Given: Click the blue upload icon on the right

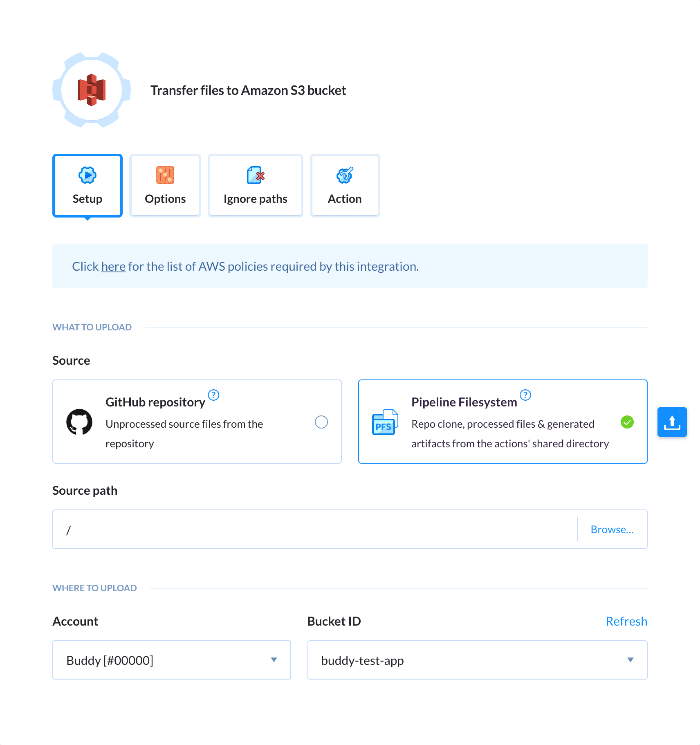Looking at the screenshot, I should [672, 422].
